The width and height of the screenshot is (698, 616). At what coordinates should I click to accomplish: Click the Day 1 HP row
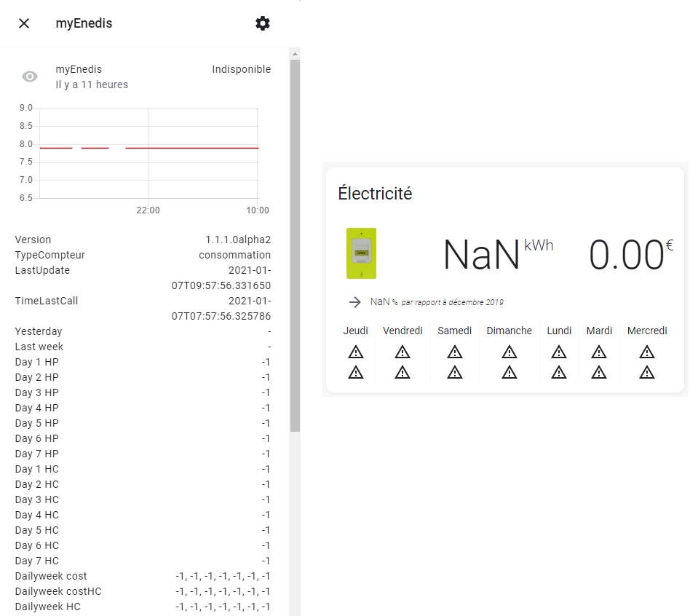coord(143,362)
